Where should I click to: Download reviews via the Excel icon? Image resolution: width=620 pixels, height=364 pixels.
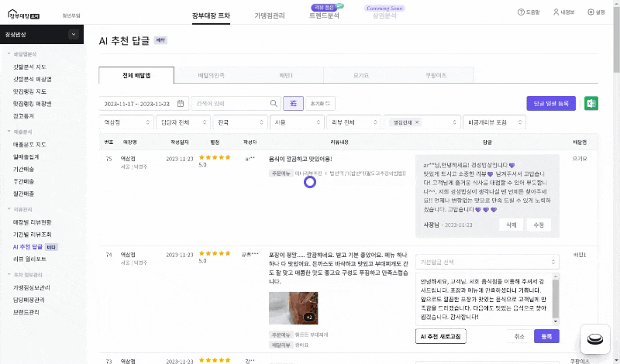pyautogui.click(x=591, y=104)
